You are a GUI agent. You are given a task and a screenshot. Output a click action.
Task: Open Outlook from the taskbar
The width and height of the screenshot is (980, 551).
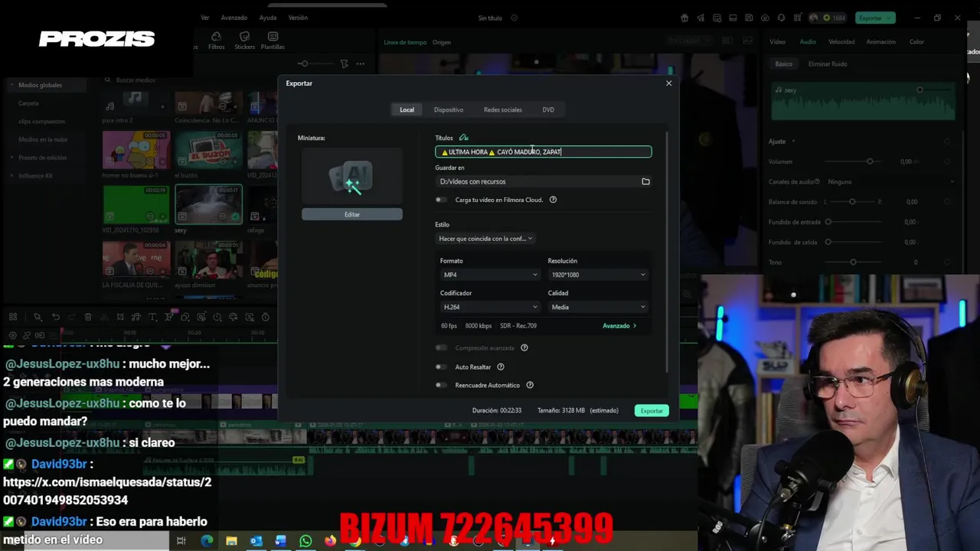256,541
